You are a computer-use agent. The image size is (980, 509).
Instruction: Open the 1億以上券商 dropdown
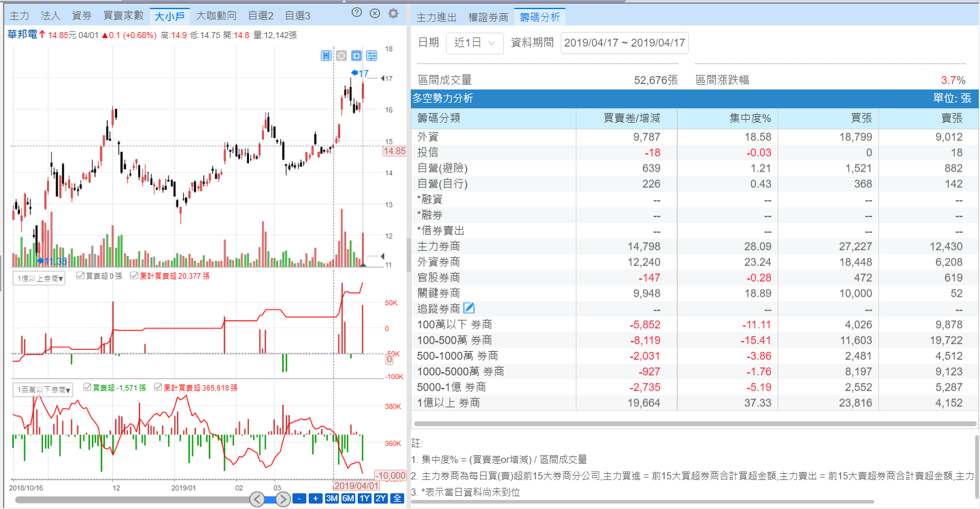39,279
